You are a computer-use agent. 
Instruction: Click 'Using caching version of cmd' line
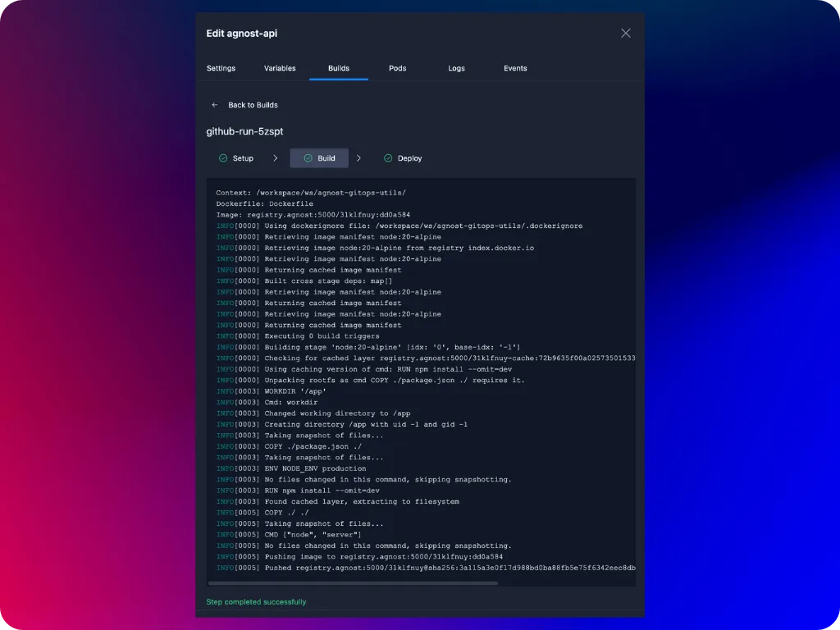(364, 370)
